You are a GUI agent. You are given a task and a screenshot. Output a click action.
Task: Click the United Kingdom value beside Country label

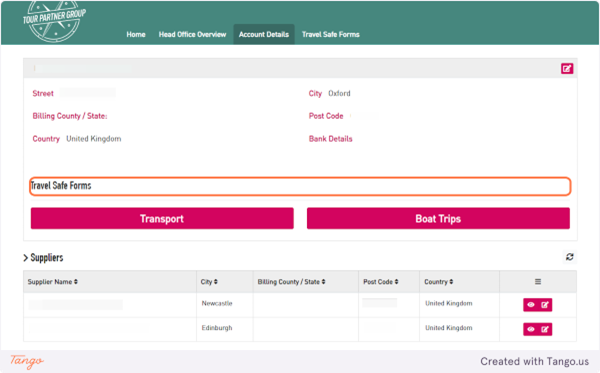tap(94, 139)
